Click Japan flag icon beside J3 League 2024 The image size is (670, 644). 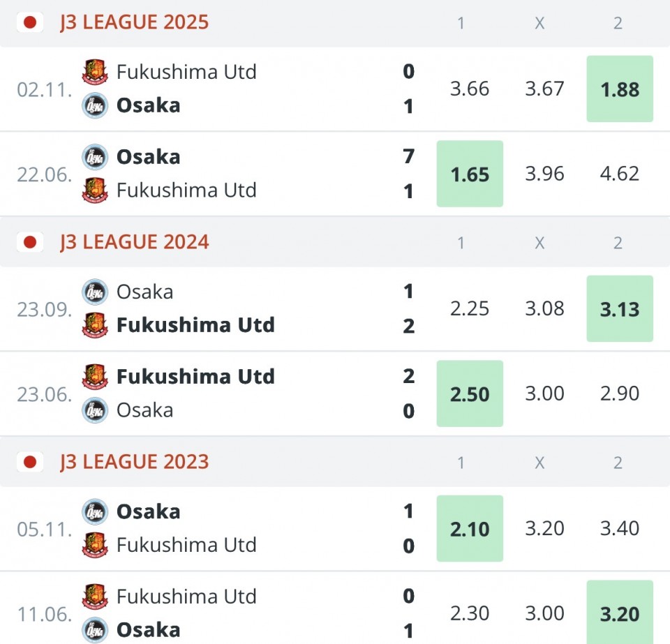click(x=30, y=242)
